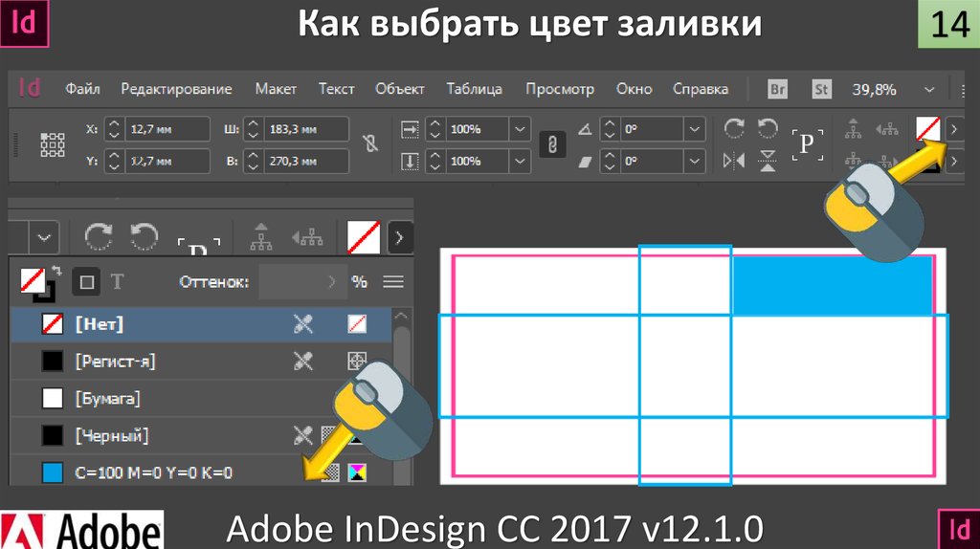Select the cyan filled table cell on page

coord(833,286)
